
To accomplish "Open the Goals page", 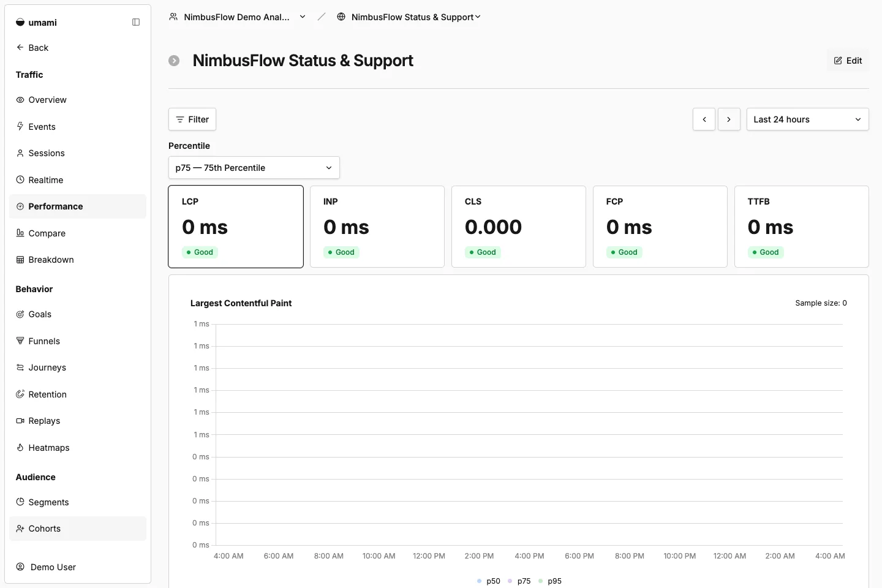I will click(78, 314).
